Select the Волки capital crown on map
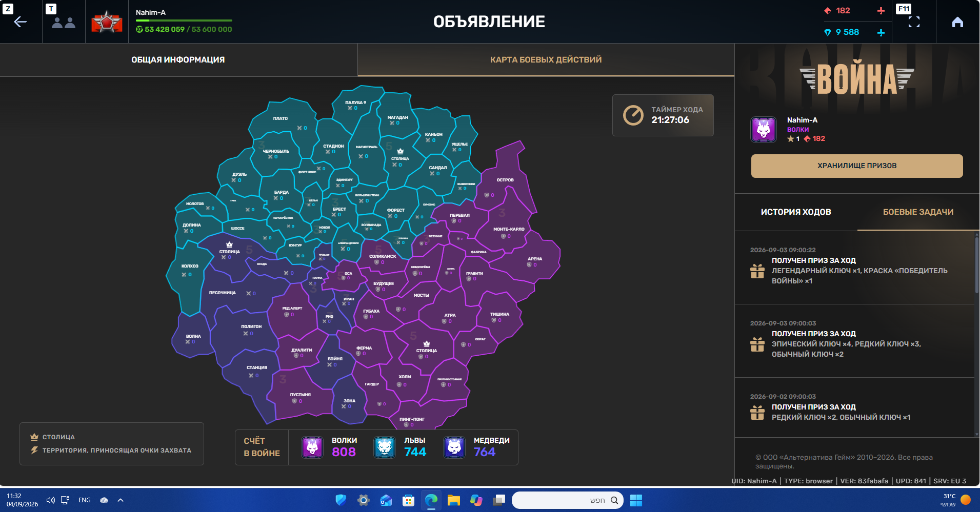Image resolution: width=980 pixels, height=512 pixels. tap(427, 343)
